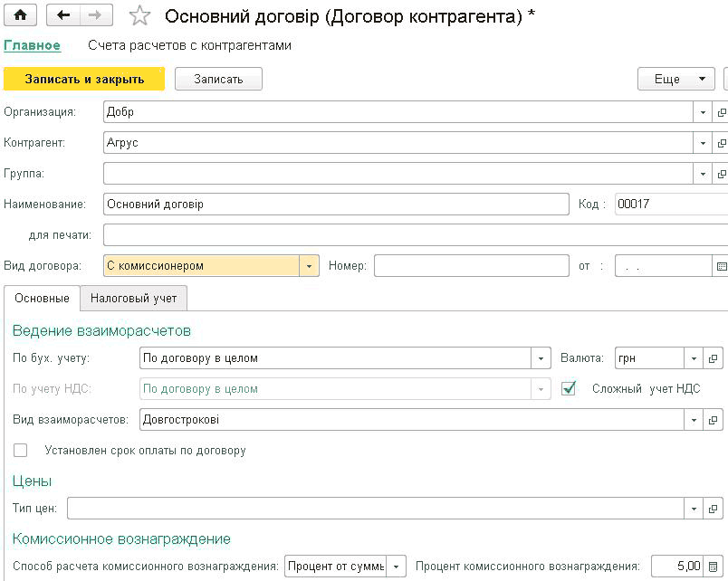Expand the Контрагент dropdown list

tap(703, 143)
